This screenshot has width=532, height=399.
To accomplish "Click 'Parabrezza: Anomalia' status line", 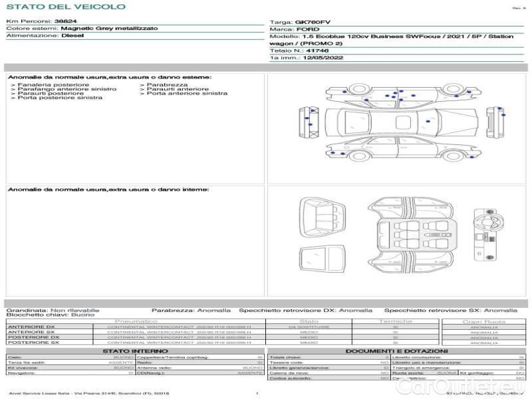I will tap(191, 310).
